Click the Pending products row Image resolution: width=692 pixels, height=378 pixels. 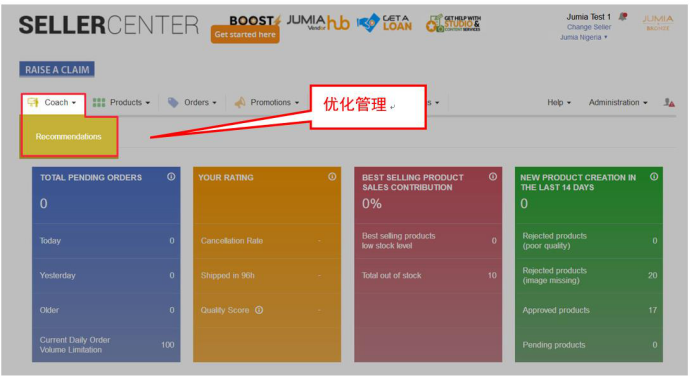click(x=589, y=345)
